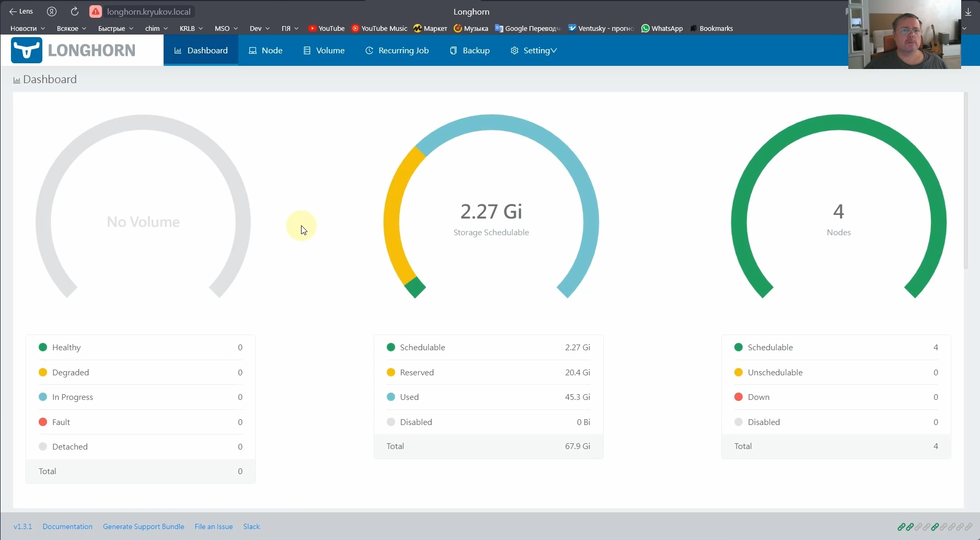This screenshot has width=980, height=540.
Task: Switch to the Volume tab
Action: pyautogui.click(x=324, y=50)
